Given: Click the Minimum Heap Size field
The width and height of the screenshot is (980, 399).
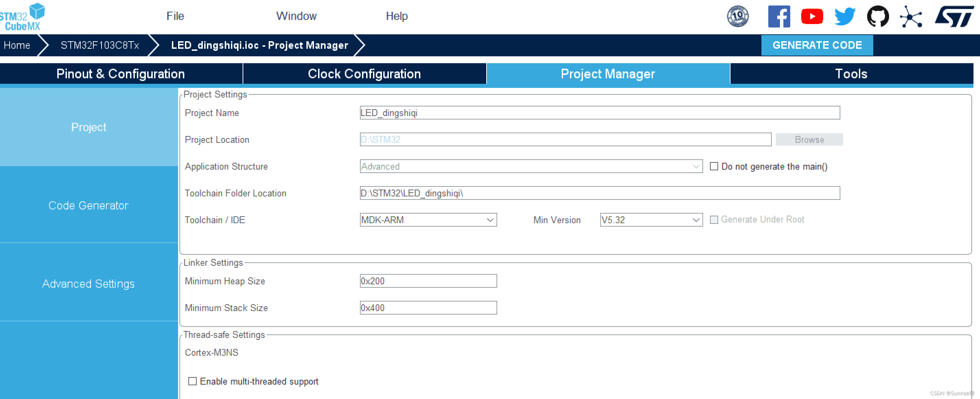Looking at the screenshot, I should tap(428, 281).
